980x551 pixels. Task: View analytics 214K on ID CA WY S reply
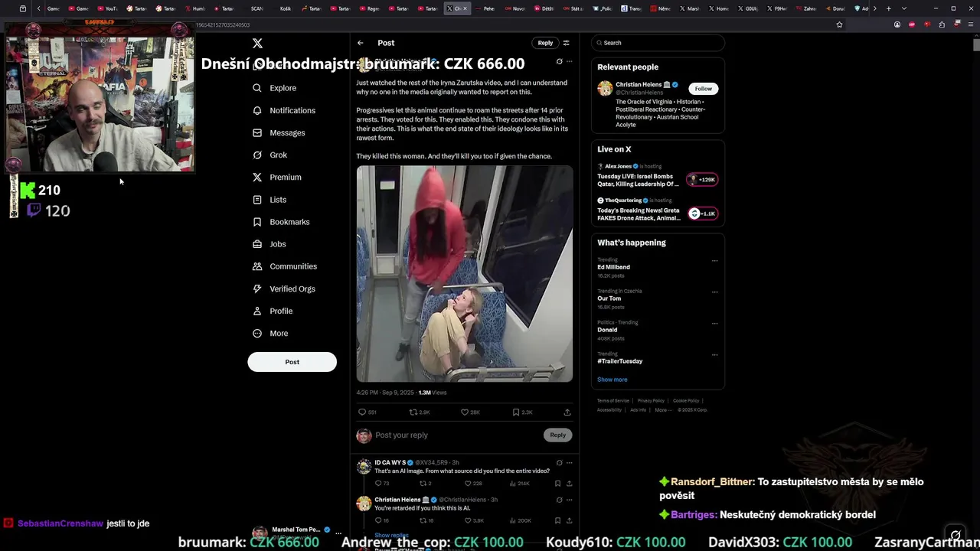(x=519, y=484)
